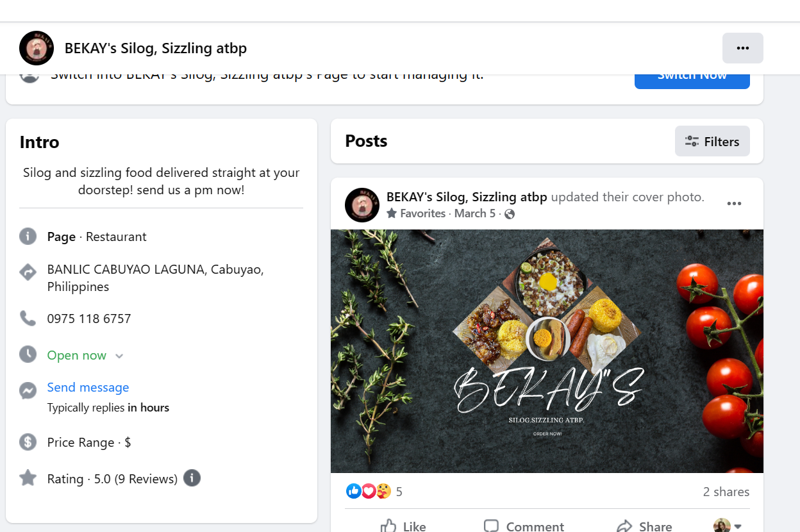
Task: Click the page profile picture in header
Action: point(37,48)
